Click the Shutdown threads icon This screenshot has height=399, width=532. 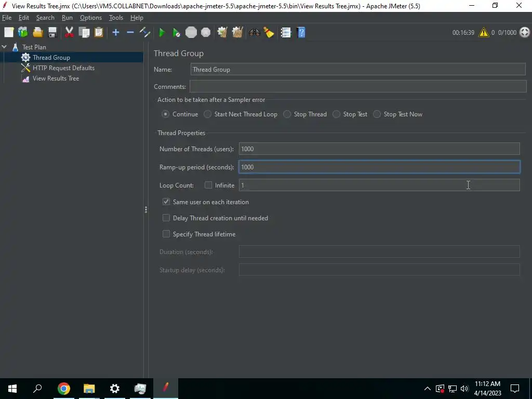pyautogui.click(x=206, y=33)
